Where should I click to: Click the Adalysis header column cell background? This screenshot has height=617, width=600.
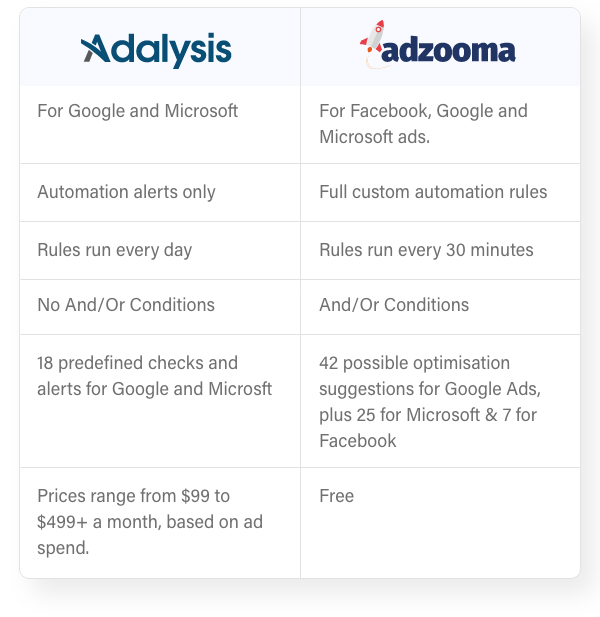160,47
